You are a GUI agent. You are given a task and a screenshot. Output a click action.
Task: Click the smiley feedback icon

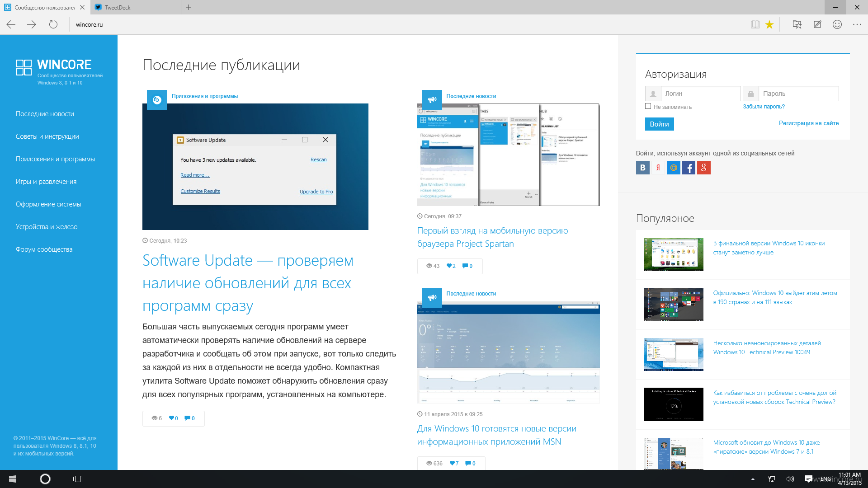837,24
